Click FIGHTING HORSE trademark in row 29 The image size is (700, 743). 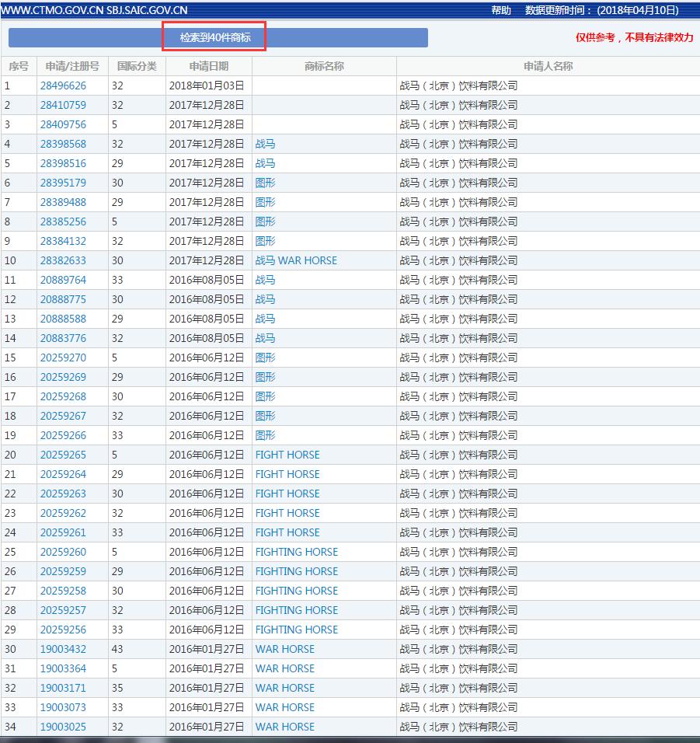point(297,630)
